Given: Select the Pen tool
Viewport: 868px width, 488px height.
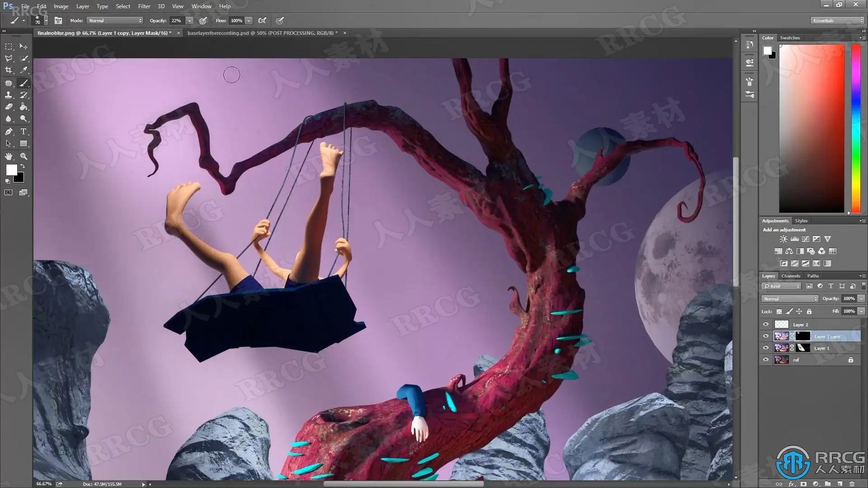Looking at the screenshot, I should pyautogui.click(x=9, y=131).
